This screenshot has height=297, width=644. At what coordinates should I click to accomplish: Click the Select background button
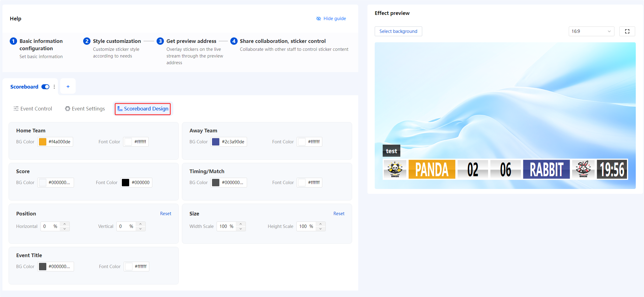tap(398, 31)
